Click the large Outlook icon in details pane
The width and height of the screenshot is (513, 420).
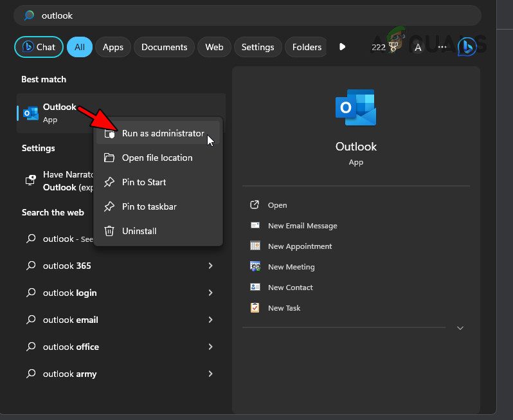click(356, 107)
